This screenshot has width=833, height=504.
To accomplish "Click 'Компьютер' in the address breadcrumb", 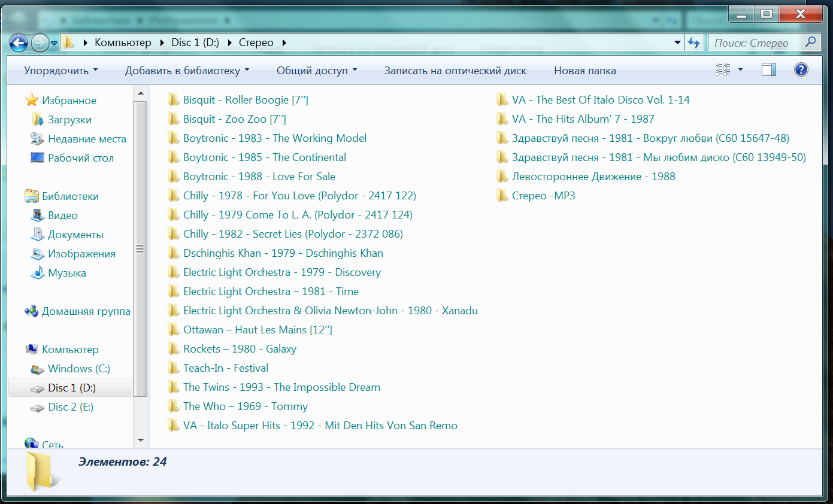I will pyautogui.click(x=123, y=42).
